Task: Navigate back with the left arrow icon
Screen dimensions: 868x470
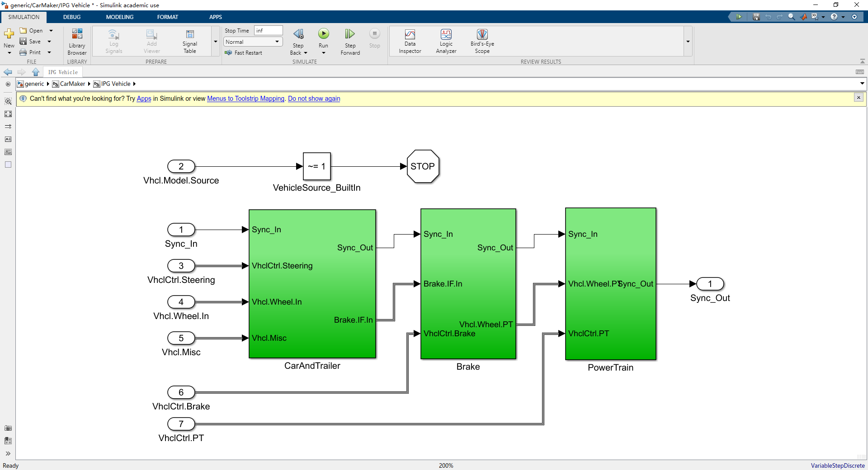Action: point(8,72)
